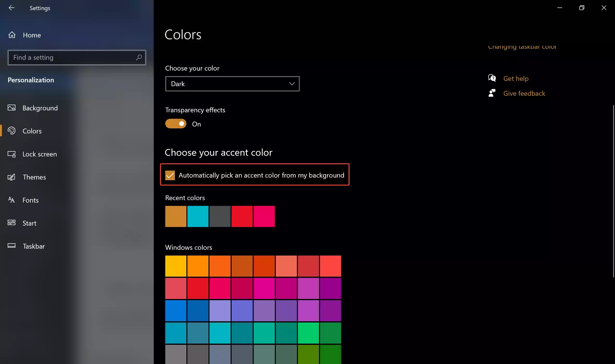The height and width of the screenshot is (364, 615).
Task: Open Fonts via its icon
Action: (11, 200)
